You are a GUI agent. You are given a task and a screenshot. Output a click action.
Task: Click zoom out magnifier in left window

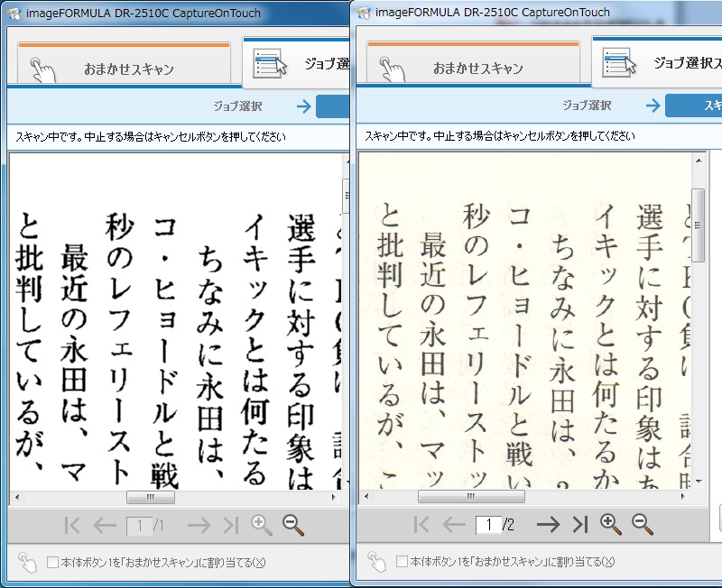pos(293,525)
